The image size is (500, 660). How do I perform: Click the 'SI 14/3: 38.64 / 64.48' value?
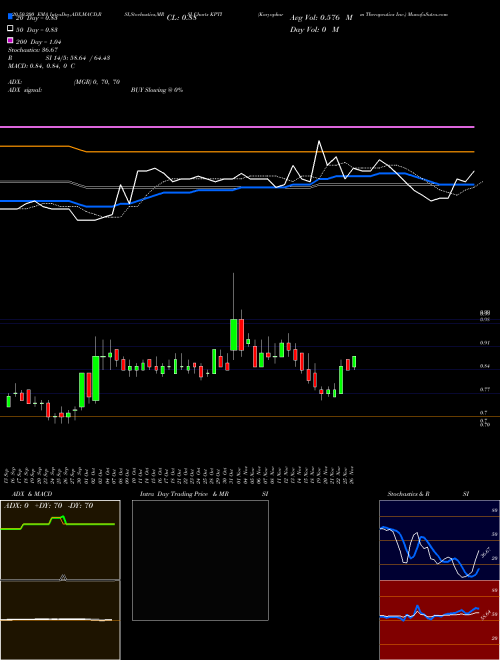pyautogui.click(x=78, y=58)
